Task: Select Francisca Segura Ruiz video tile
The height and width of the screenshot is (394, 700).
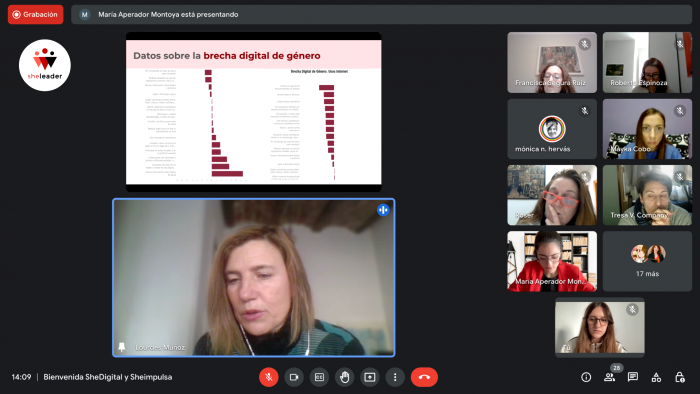Action: click(552, 62)
